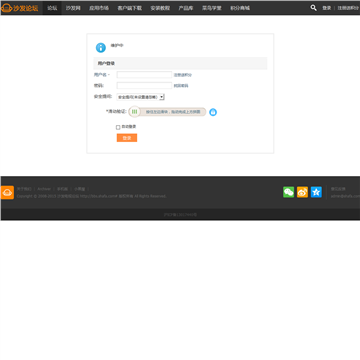This screenshot has width=360, height=360.
Task: Open the 安装教程 nav item
Action: point(160,8)
